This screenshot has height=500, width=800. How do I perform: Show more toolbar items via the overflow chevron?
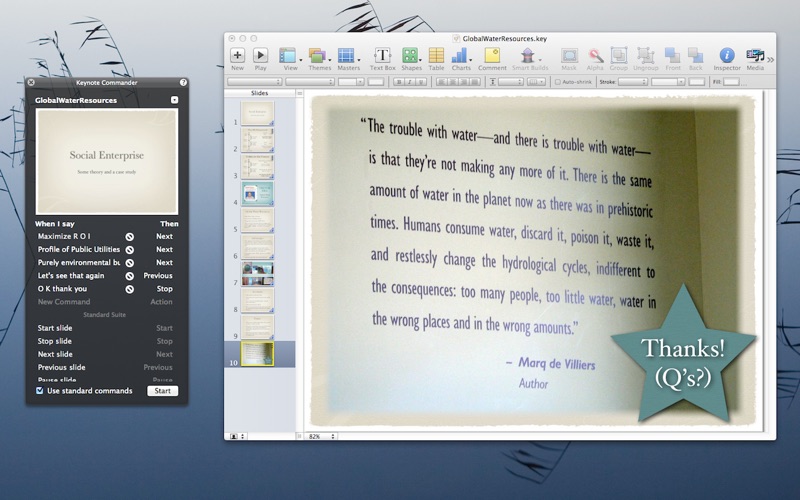pos(770,60)
